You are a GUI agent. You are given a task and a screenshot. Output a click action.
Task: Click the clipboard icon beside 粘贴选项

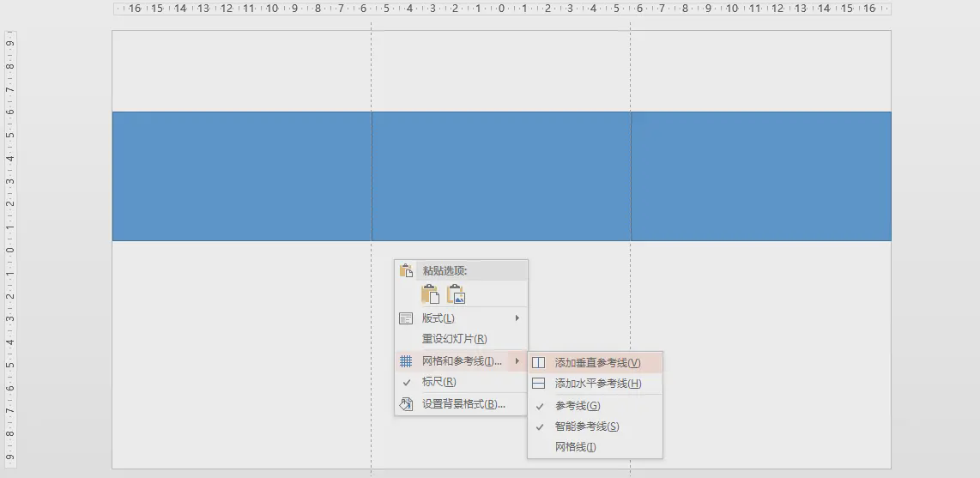[x=406, y=270]
